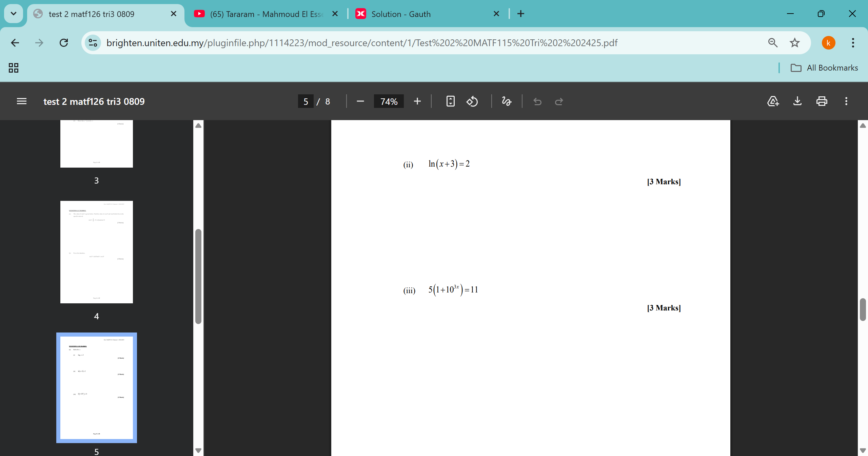The height and width of the screenshot is (456, 868).
Task: Open PDF viewer more actions menu
Action: point(846,101)
